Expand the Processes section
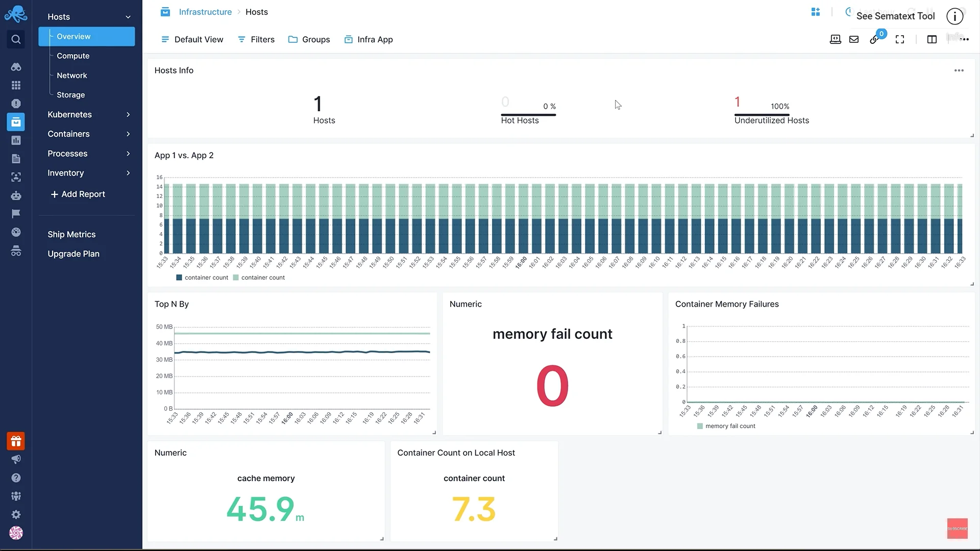980x551 pixels. tap(128, 154)
